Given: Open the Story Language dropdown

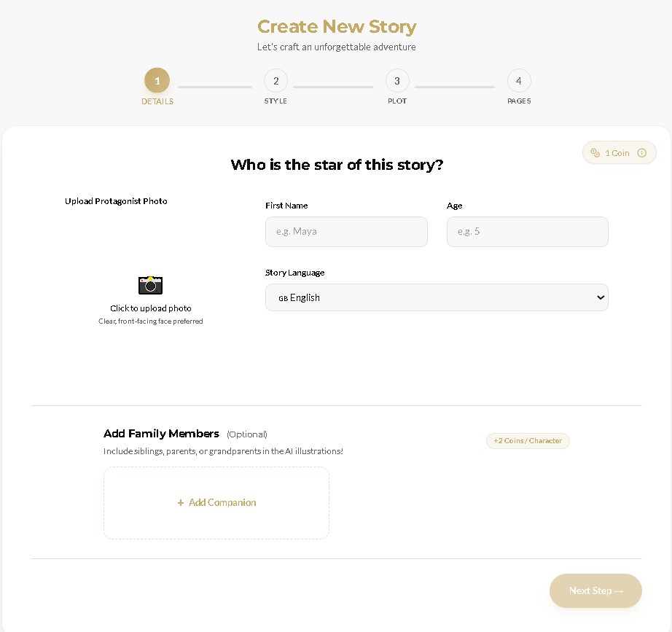Looking at the screenshot, I should pyautogui.click(x=436, y=297).
